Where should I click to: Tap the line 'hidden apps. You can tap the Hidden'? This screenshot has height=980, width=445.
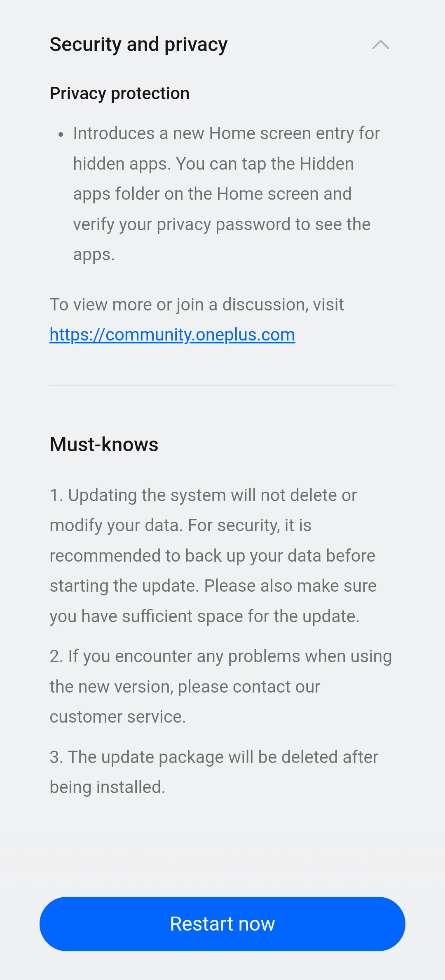[213, 164]
